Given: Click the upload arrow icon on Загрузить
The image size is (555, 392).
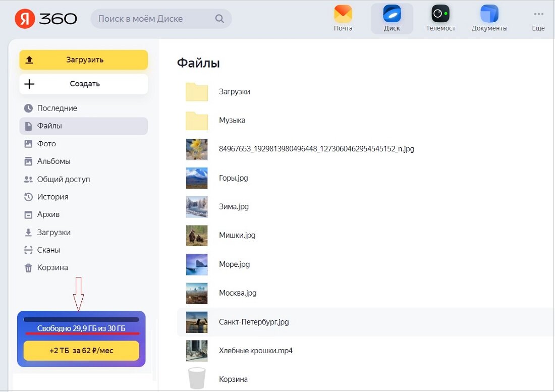Looking at the screenshot, I should point(29,60).
